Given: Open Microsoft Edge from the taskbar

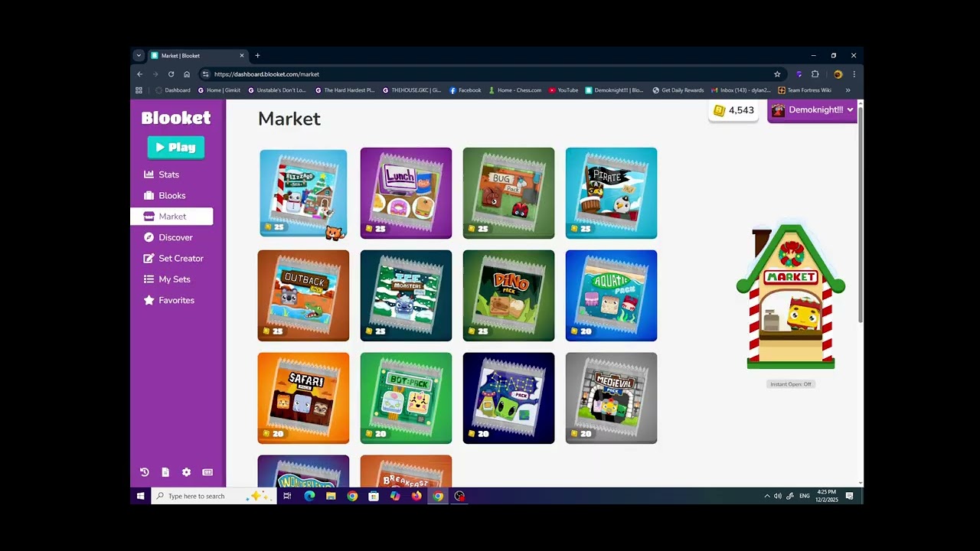Looking at the screenshot, I should (x=309, y=496).
